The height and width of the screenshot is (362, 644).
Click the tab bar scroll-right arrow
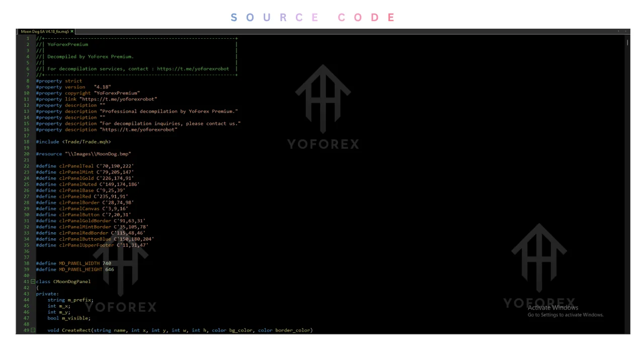point(626,31)
